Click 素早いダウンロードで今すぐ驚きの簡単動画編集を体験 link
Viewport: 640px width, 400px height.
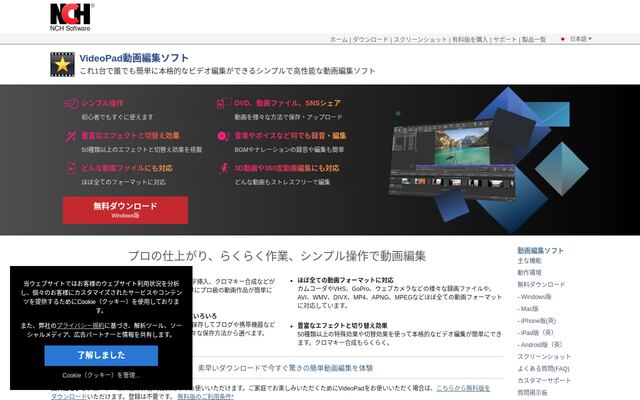point(285,368)
